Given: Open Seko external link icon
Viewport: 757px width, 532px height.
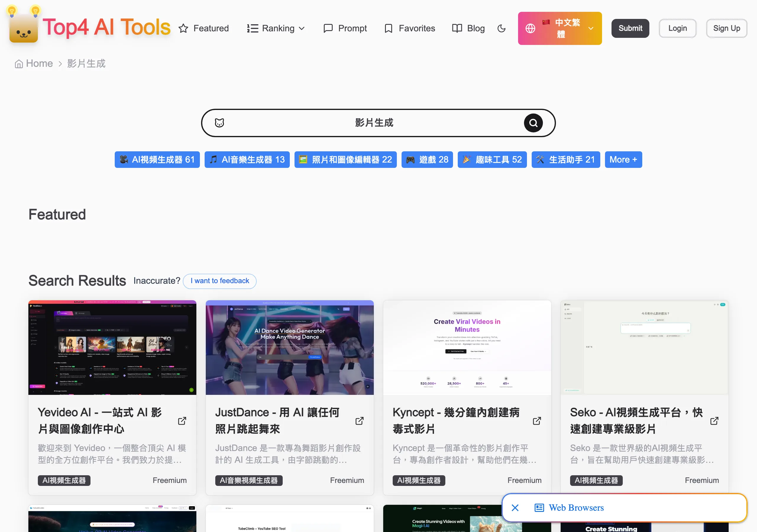Looking at the screenshot, I should coord(714,421).
